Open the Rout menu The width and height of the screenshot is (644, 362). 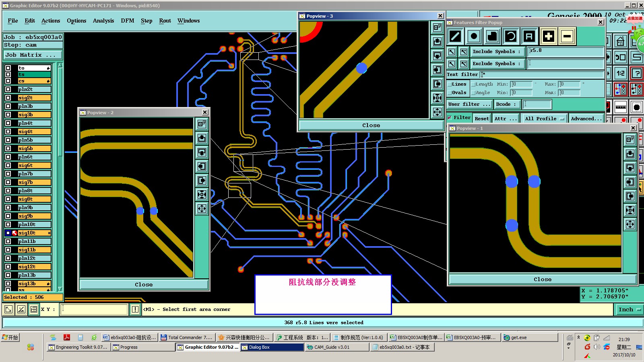point(165,21)
